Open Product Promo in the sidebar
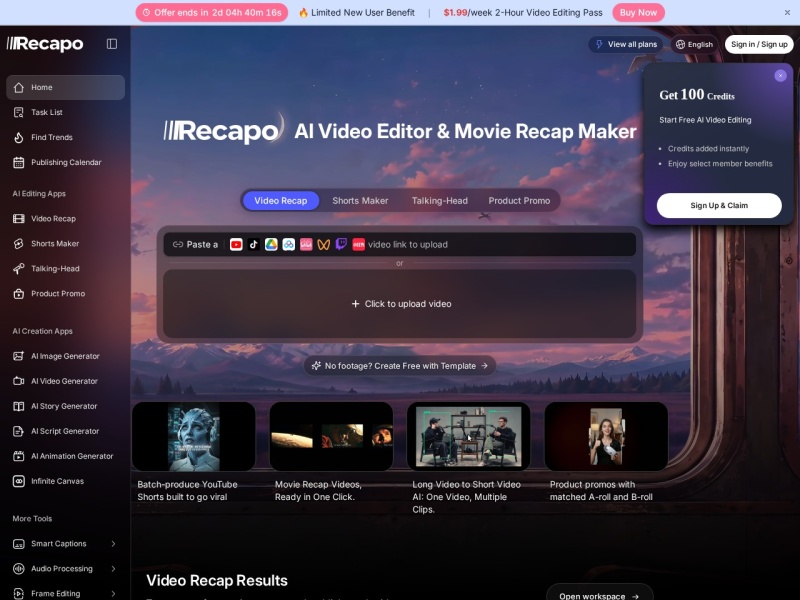Screen dimensions: 800x600 (65, 293)
